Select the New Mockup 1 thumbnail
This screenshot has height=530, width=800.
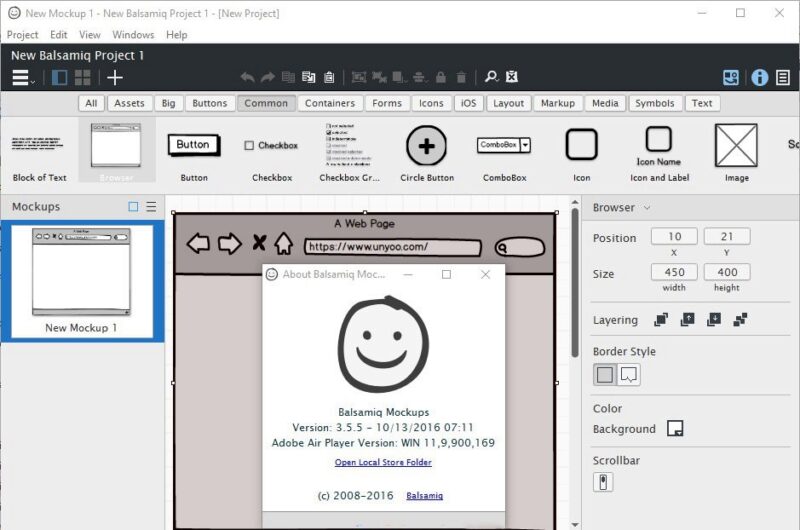click(x=82, y=281)
